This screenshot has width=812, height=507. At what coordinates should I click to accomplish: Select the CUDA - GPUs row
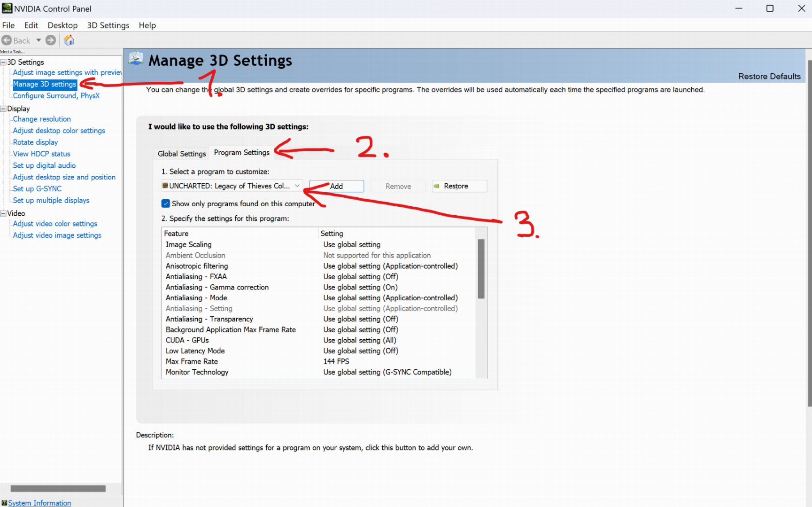coord(319,340)
